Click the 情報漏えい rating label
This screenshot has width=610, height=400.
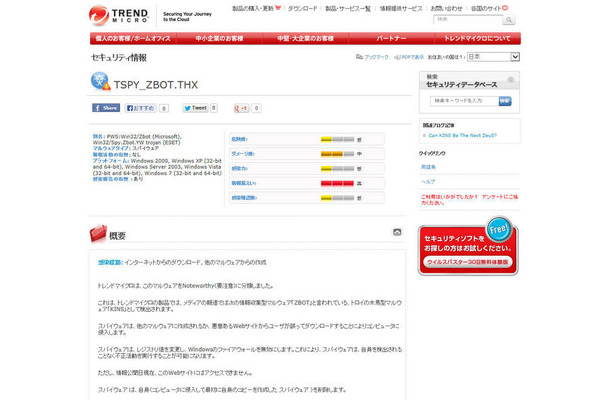244,183
